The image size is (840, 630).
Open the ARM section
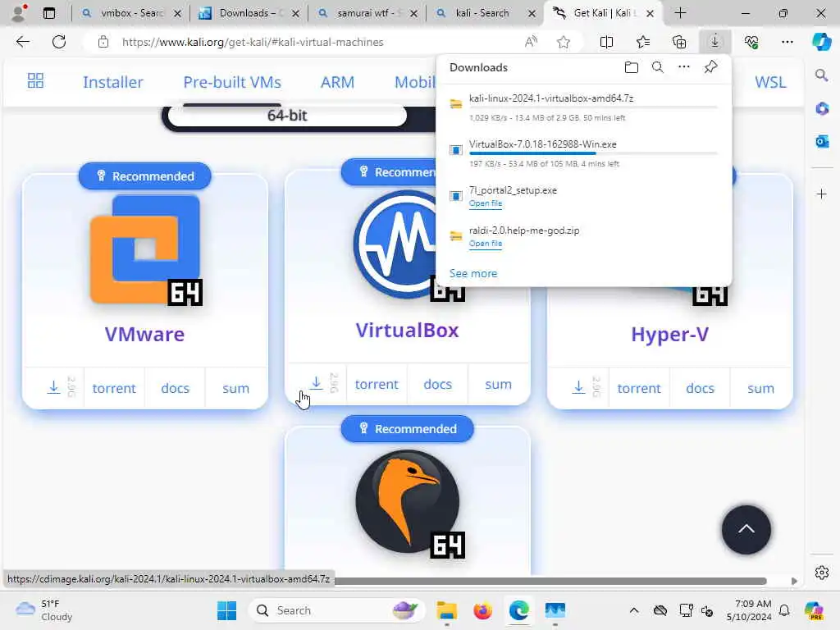[x=337, y=82]
